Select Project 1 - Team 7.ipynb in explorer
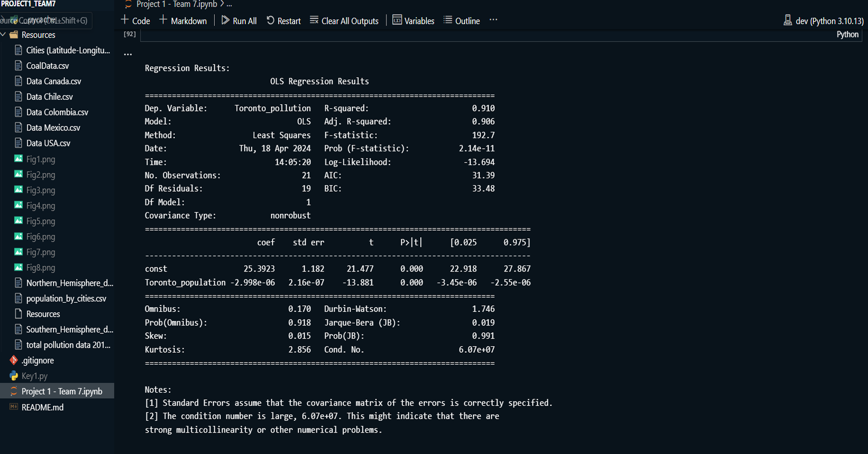This screenshot has height=454, width=868. [x=61, y=392]
